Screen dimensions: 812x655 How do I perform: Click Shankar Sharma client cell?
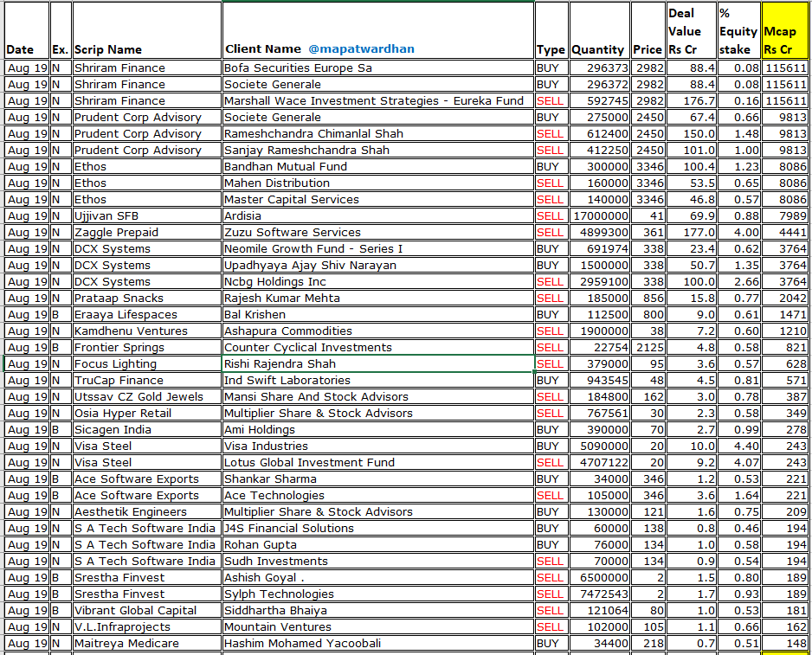378,479
